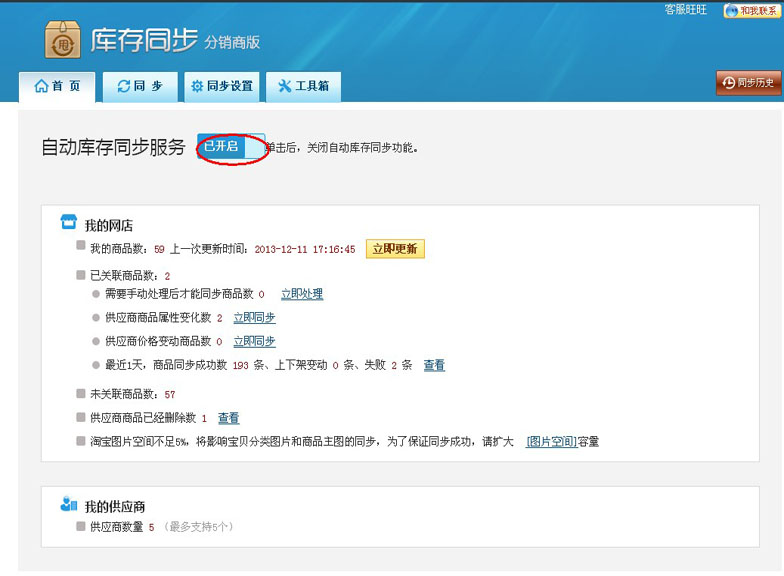
Task: Click the 客服旺旺 label
Action: (686, 10)
